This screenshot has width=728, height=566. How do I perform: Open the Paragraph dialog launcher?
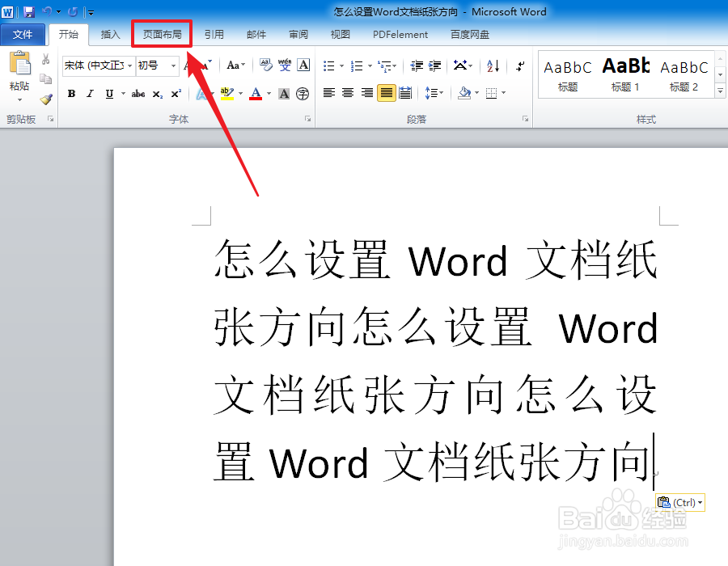click(x=525, y=119)
